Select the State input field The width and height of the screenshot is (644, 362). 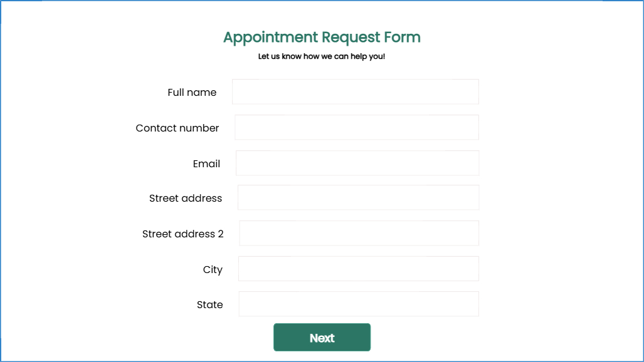tap(358, 304)
